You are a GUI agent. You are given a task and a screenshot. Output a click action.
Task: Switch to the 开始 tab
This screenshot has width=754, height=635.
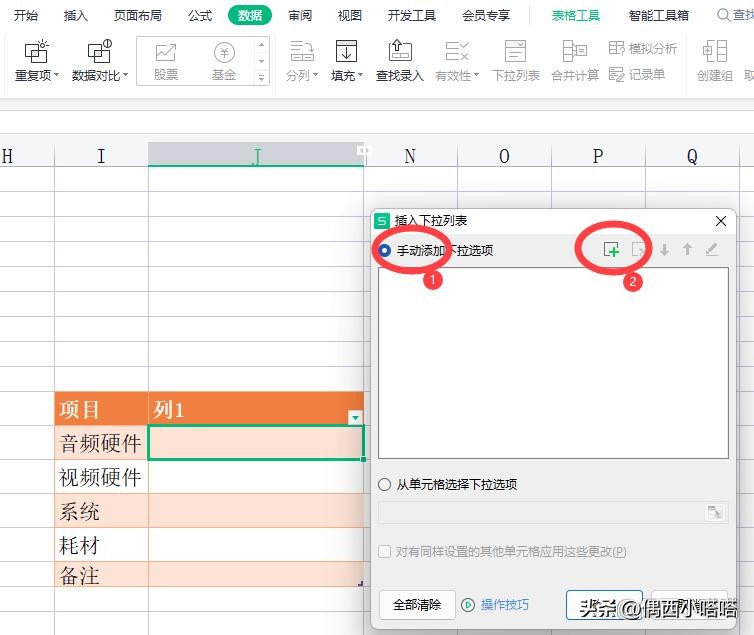click(x=25, y=15)
